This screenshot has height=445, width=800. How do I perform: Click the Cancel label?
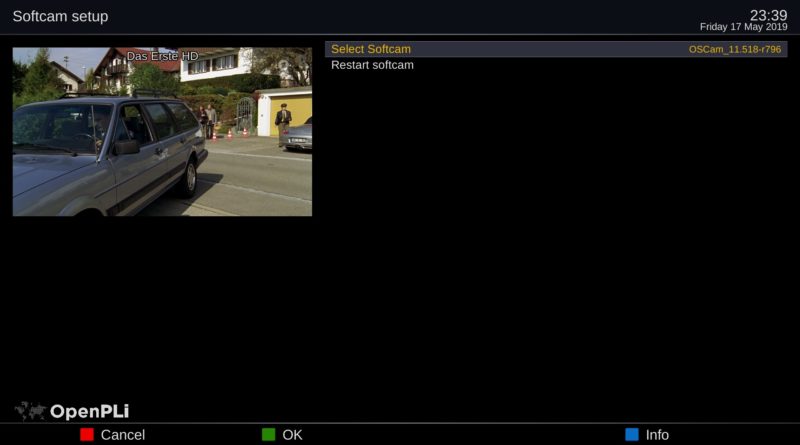coord(123,435)
